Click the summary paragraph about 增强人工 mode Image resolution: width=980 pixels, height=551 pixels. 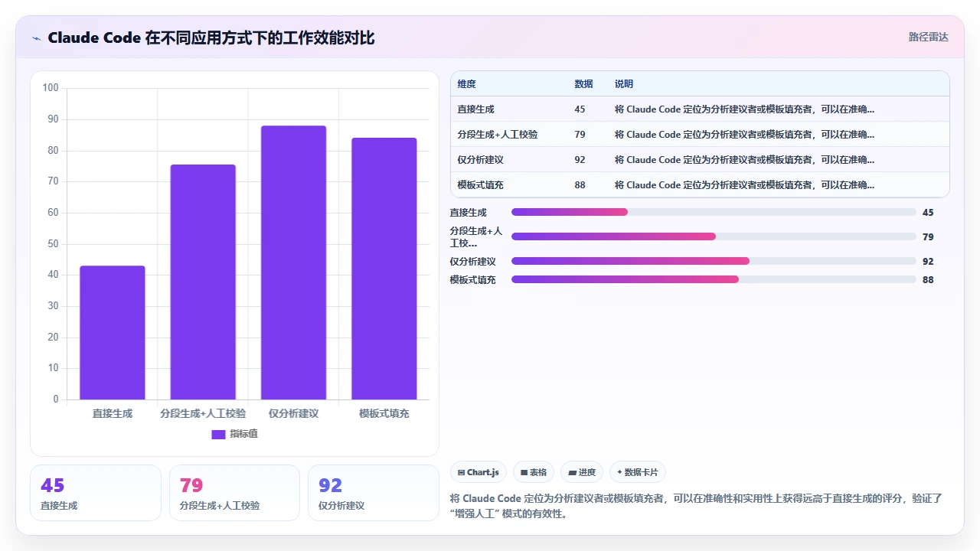tap(697, 506)
